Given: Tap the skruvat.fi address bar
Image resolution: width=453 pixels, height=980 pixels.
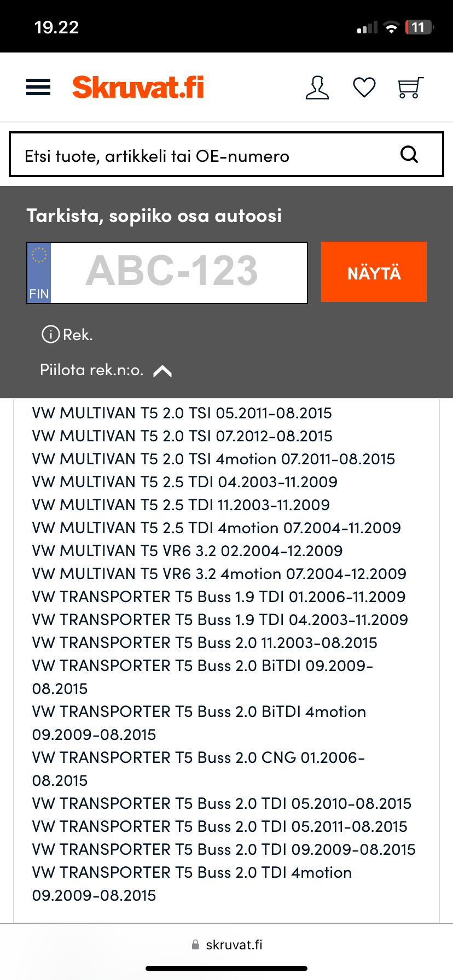Looking at the screenshot, I should pyautogui.click(x=227, y=945).
